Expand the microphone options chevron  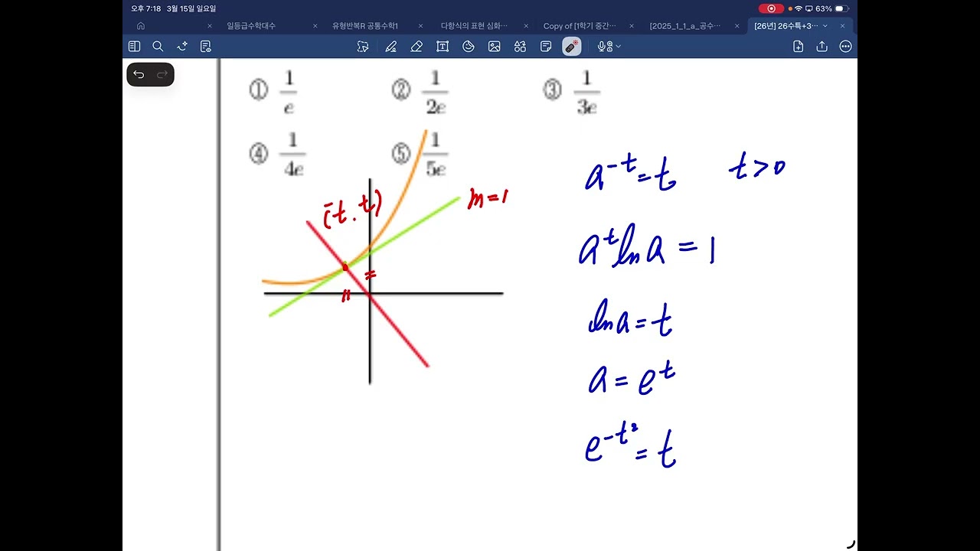pyautogui.click(x=618, y=47)
